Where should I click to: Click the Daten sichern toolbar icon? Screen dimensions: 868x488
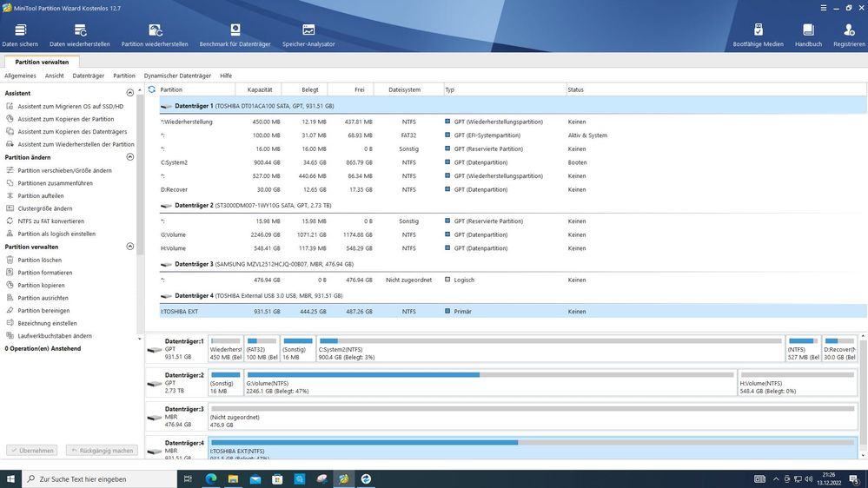coord(20,35)
